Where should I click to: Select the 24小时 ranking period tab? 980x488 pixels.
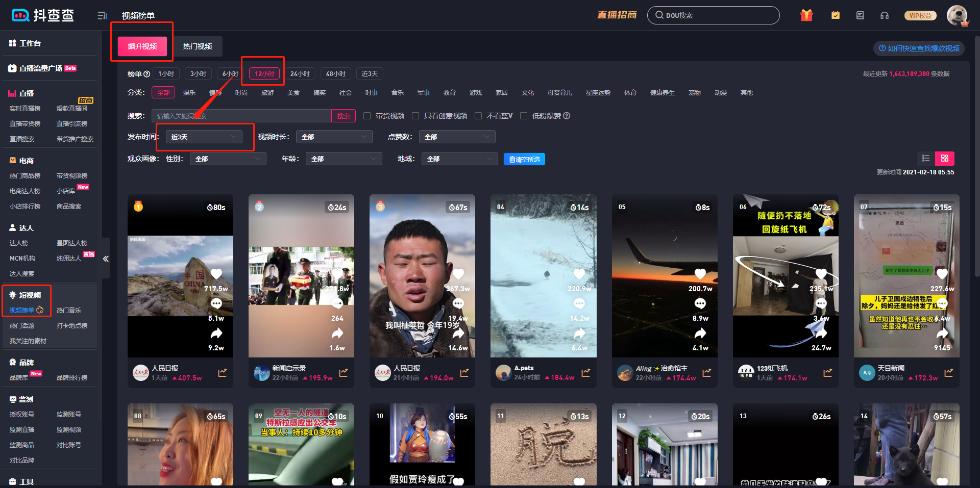pos(300,73)
